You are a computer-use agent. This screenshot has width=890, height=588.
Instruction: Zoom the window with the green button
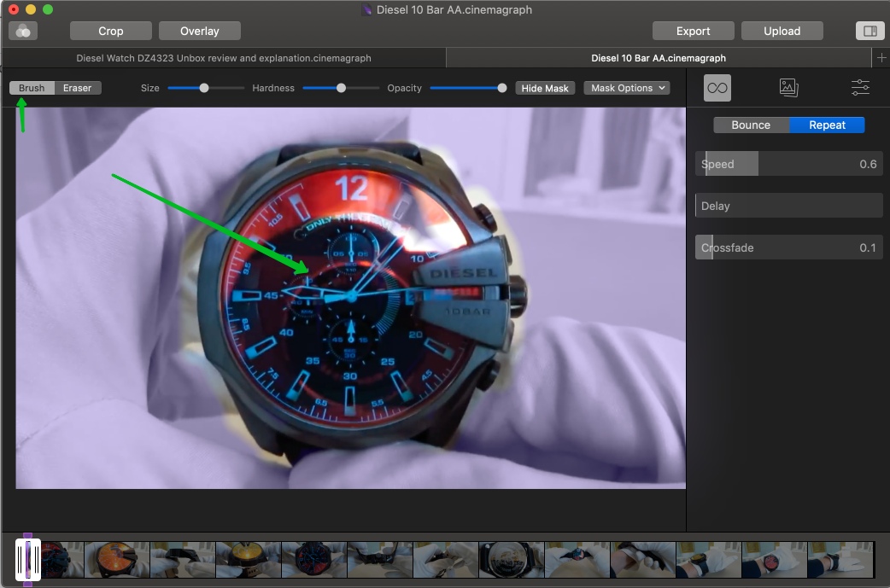click(x=48, y=9)
